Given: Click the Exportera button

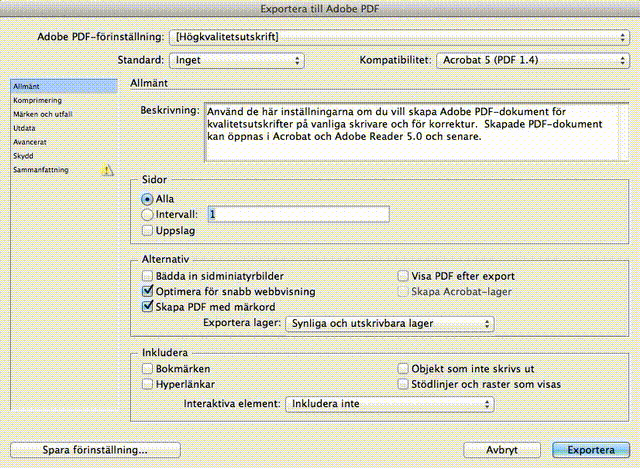Looking at the screenshot, I should click(591, 450).
